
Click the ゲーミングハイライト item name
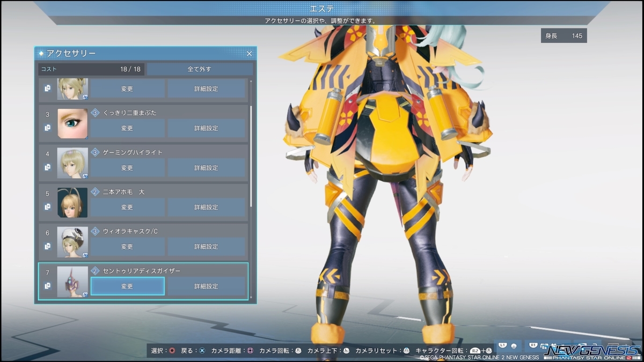tap(133, 152)
